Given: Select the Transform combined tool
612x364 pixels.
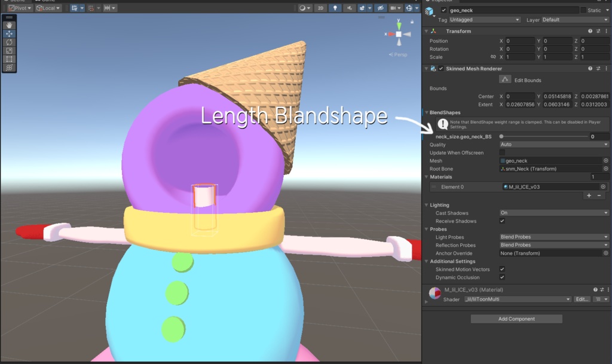Looking at the screenshot, I should (x=9, y=68).
